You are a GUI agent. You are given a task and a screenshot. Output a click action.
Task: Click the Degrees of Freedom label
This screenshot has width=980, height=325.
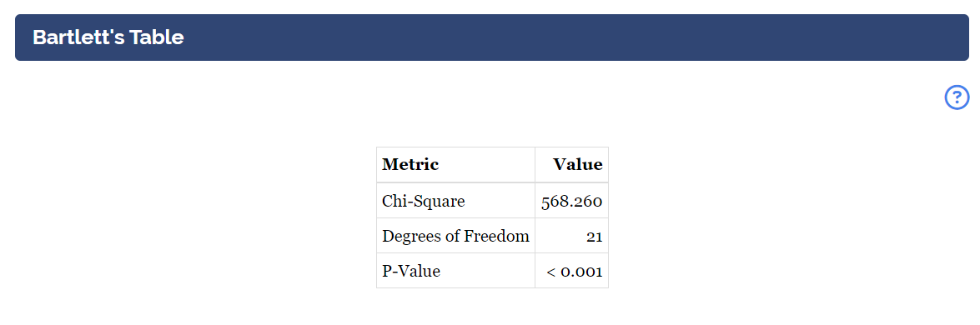point(455,237)
